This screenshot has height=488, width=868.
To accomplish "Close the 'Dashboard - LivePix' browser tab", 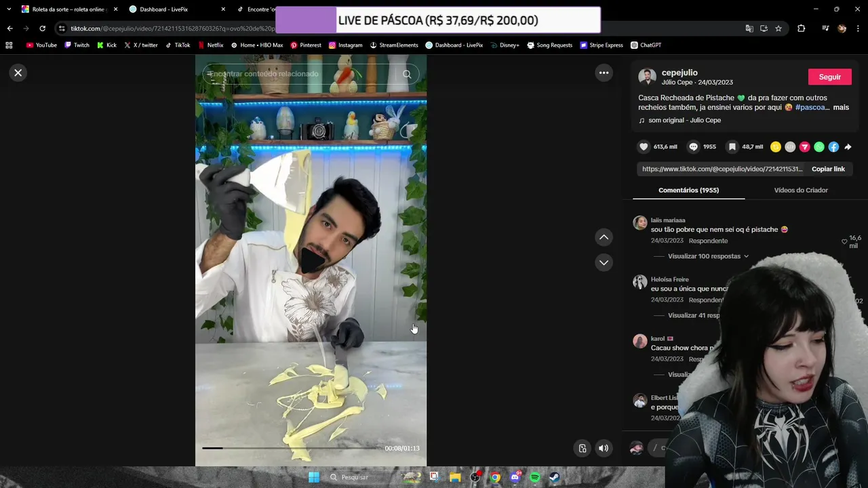I will tap(223, 9).
